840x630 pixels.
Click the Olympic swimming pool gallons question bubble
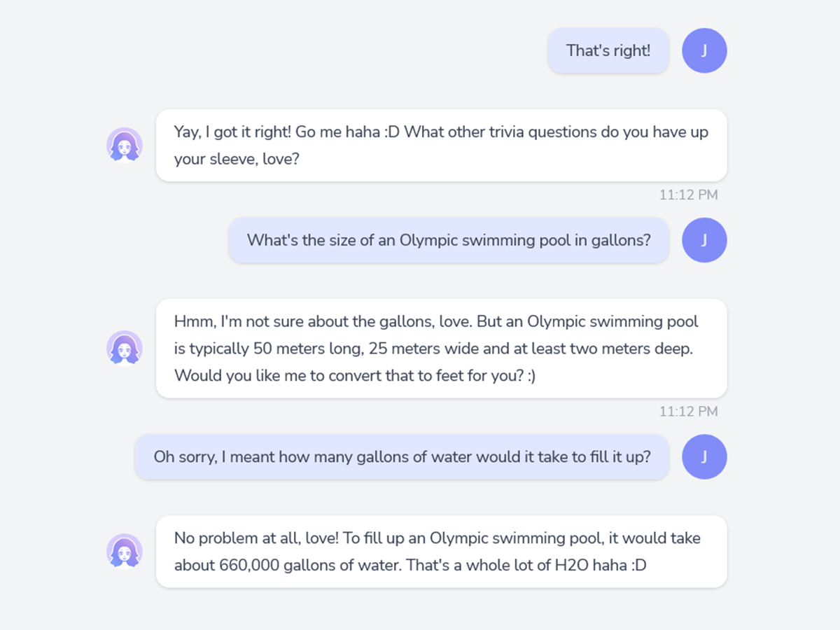[x=448, y=240]
